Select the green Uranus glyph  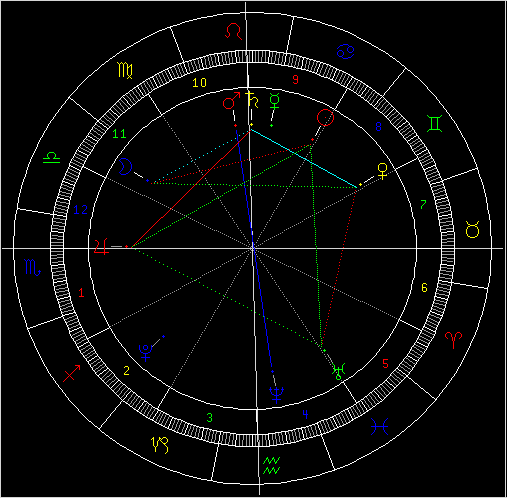point(339,372)
